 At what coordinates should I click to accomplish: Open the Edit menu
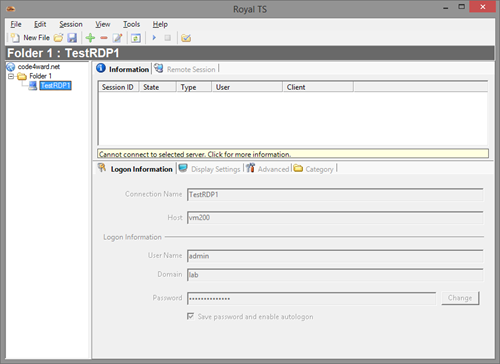(x=40, y=24)
